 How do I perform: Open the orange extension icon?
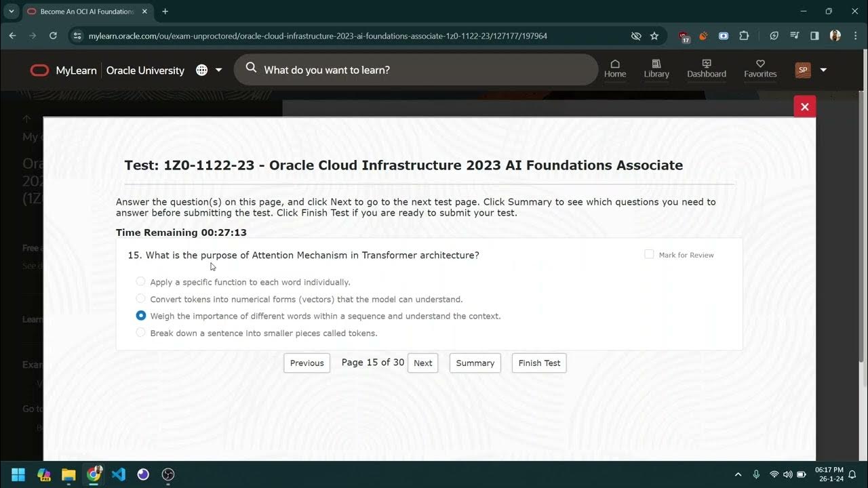703,36
